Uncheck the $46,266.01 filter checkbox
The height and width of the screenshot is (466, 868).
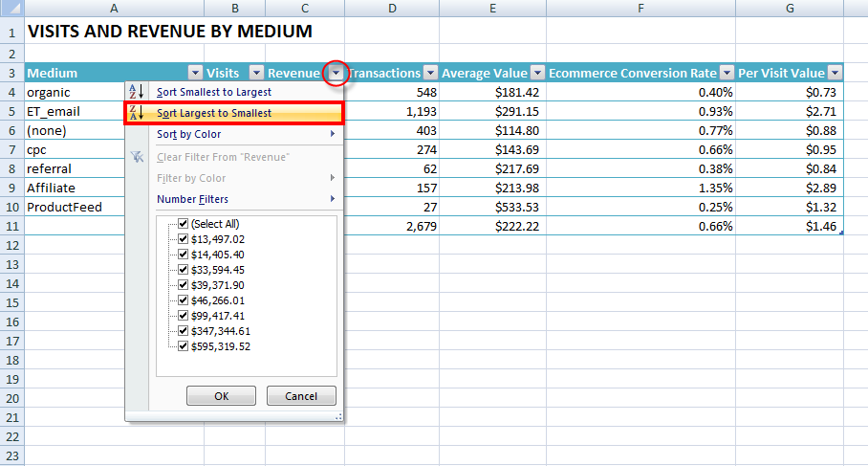click(x=184, y=300)
